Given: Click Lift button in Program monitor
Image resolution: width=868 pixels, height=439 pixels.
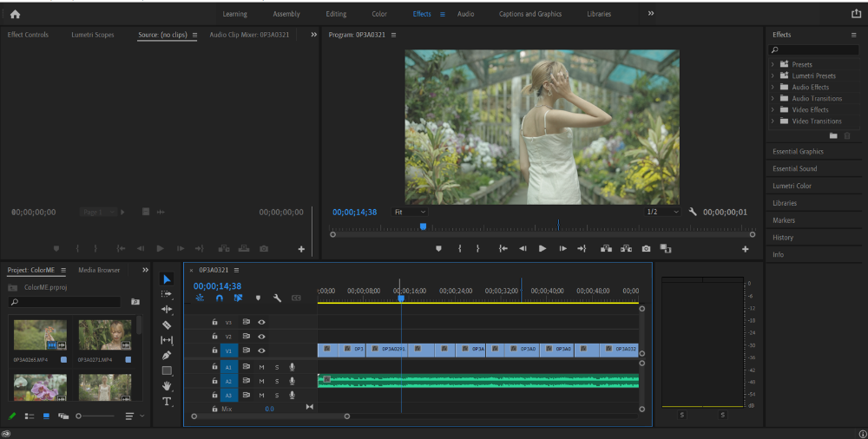Looking at the screenshot, I should pyautogui.click(x=606, y=249).
